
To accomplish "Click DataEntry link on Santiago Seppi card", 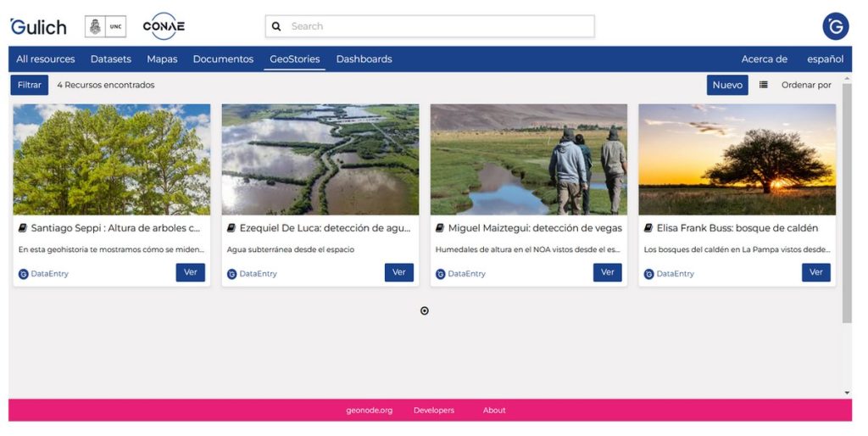I will 50,274.
